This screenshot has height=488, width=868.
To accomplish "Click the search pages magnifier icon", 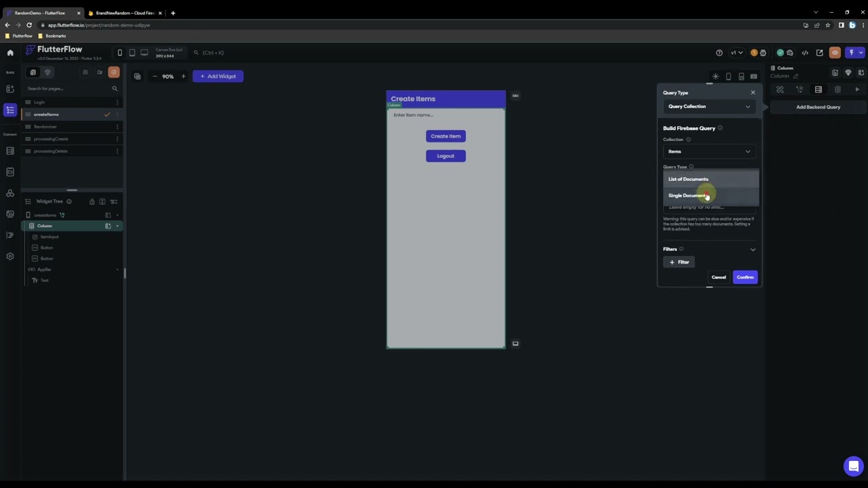I will pos(115,88).
